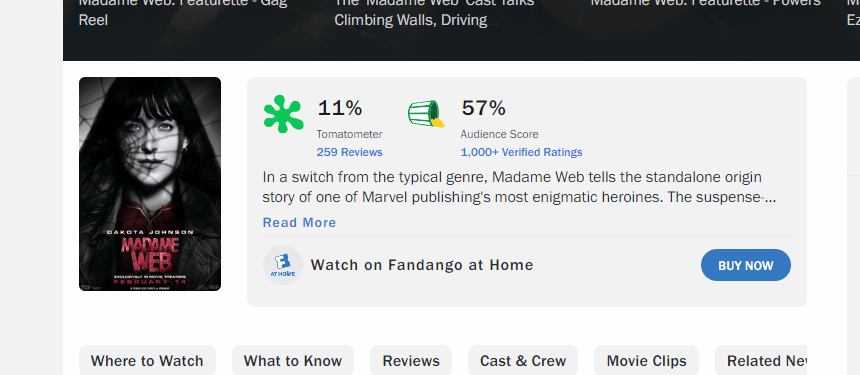Click the green splat Tomatometer icon
860x375 pixels.
tap(283, 114)
